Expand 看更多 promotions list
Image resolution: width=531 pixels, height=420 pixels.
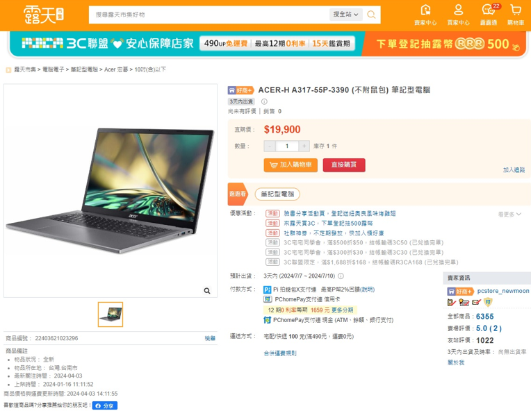(x=509, y=214)
